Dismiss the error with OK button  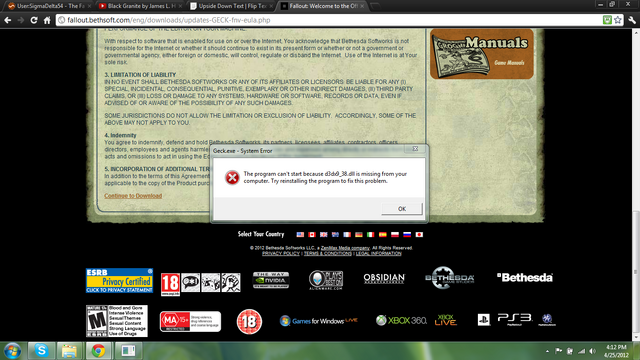click(402, 209)
